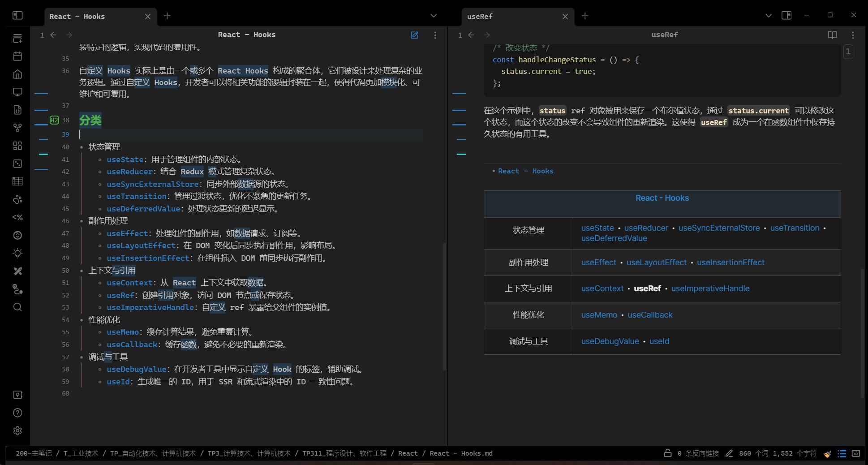The image size is (868, 465).
Task: Click the 分类 heading text
Action: (x=90, y=120)
